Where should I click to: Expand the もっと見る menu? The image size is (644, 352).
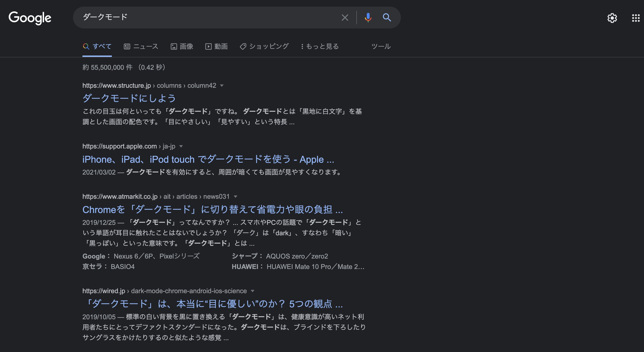click(x=320, y=46)
